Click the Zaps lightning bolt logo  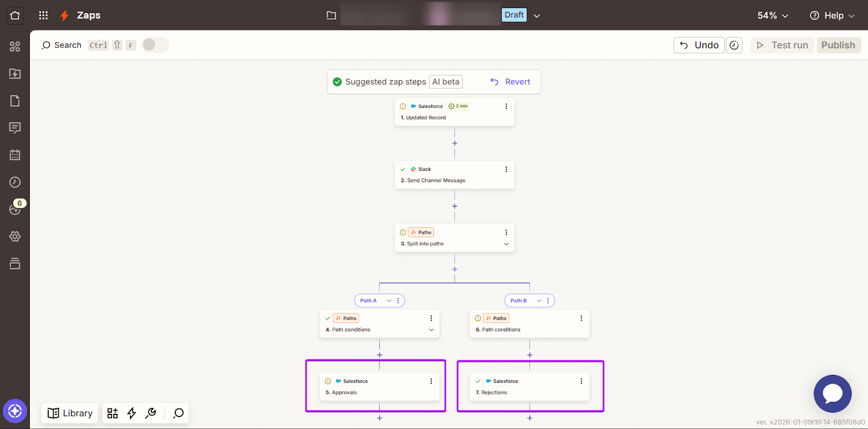pyautogui.click(x=65, y=15)
